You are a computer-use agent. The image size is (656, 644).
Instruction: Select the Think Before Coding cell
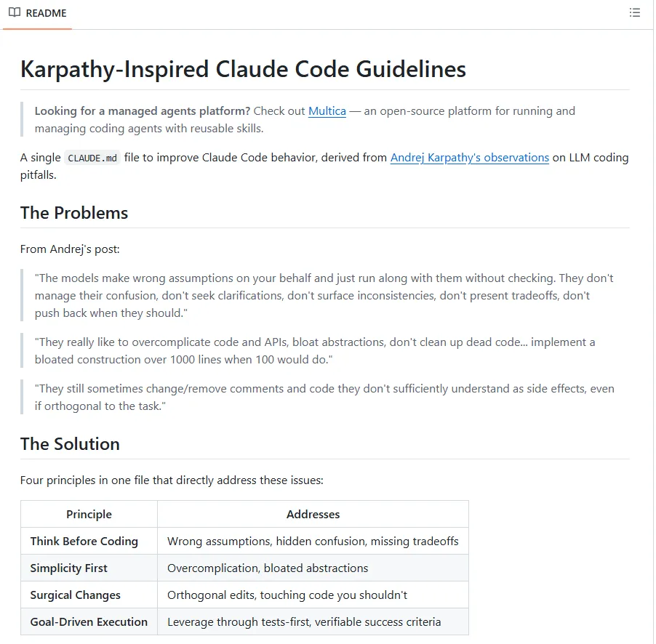pos(84,541)
